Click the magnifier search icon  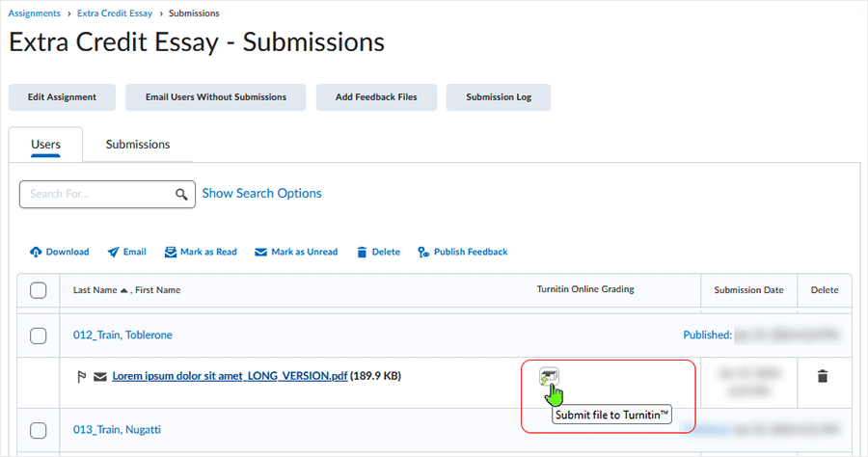pyautogui.click(x=181, y=194)
